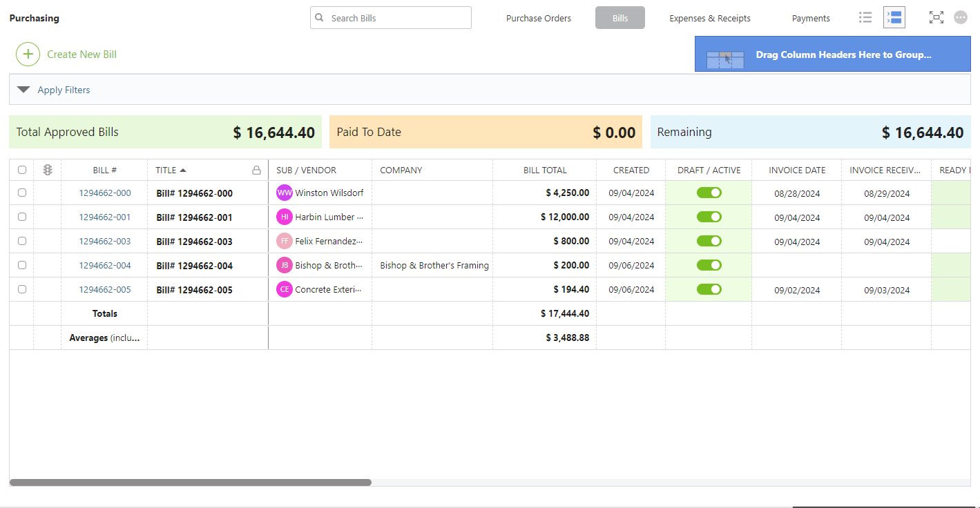
Task: Open bill link 1294662-004
Action: click(104, 266)
